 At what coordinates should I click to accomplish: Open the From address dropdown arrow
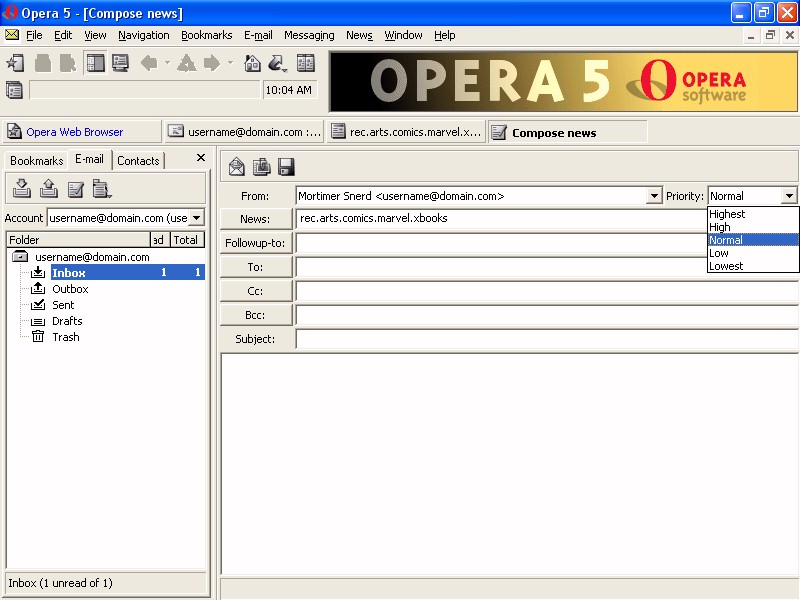coord(654,195)
